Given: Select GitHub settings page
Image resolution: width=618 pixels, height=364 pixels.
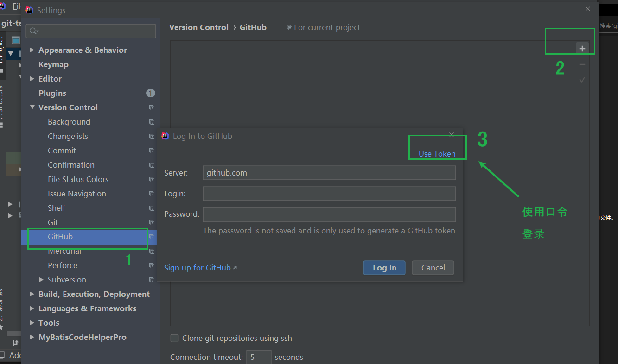Looking at the screenshot, I should click(60, 237).
